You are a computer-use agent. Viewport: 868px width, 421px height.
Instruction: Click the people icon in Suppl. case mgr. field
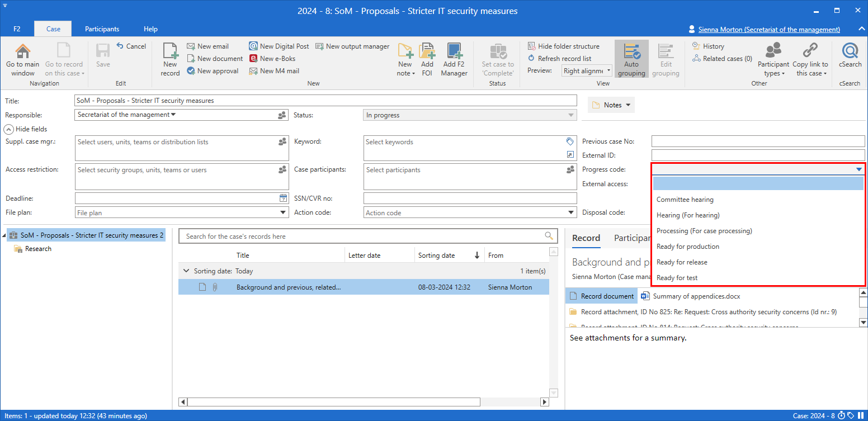[x=282, y=142]
